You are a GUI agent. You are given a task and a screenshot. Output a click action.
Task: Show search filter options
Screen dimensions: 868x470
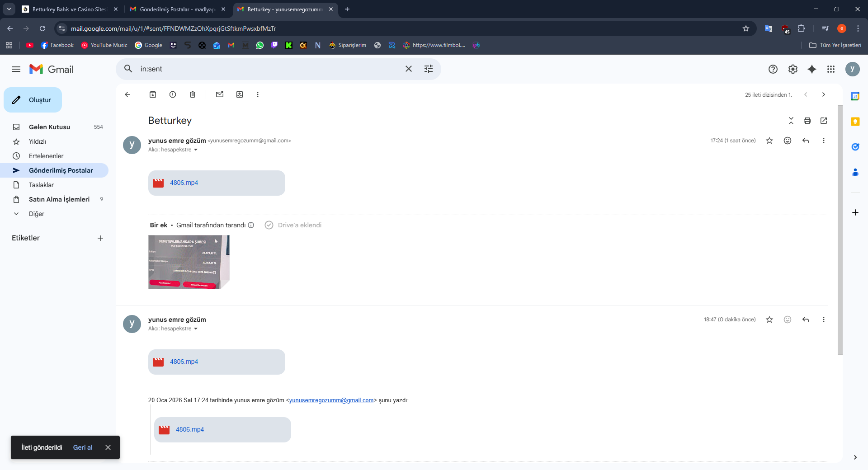pos(429,69)
